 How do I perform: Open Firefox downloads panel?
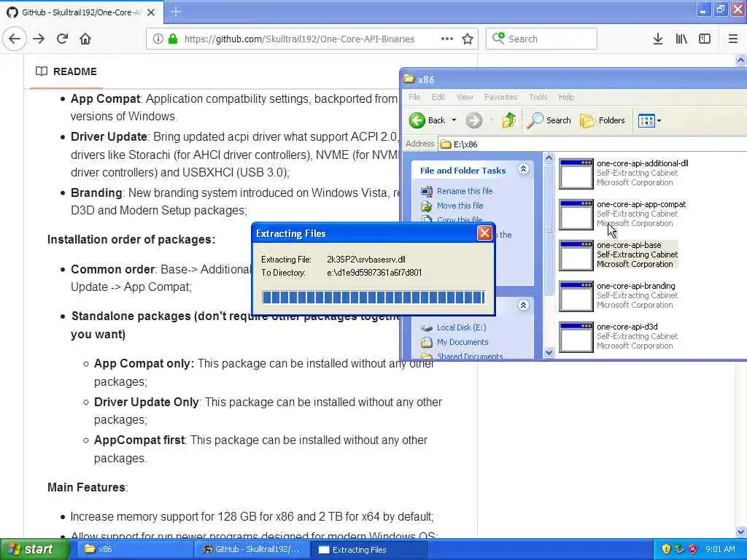pyautogui.click(x=658, y=39)
